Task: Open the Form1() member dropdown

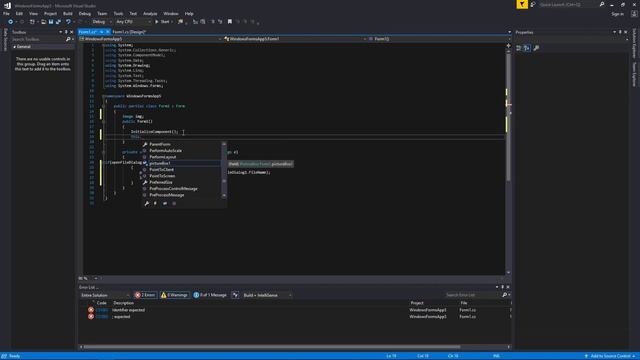Action: click(439, 39)
